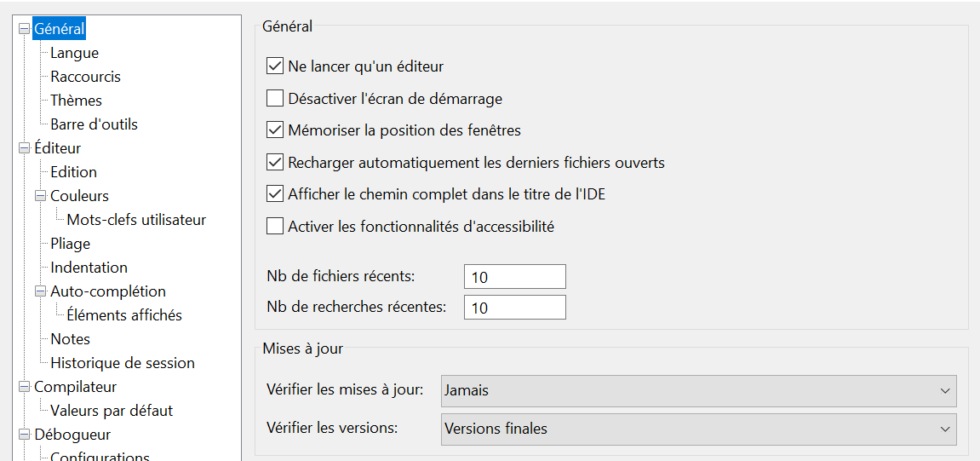Image resolution: width=980 pixels, height=461 pixels.
Task: Collapse the Débogueur tree node
Action: tap(25, 434)
